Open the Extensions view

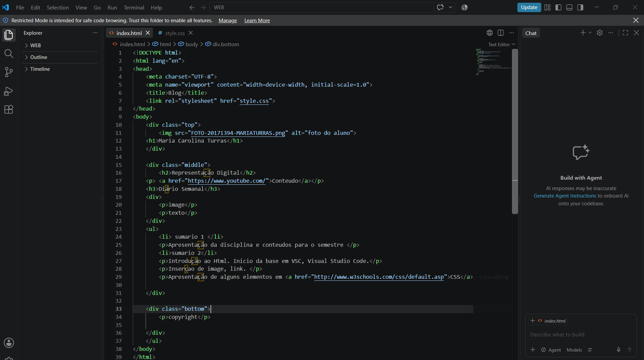click(x=9, y=109)
